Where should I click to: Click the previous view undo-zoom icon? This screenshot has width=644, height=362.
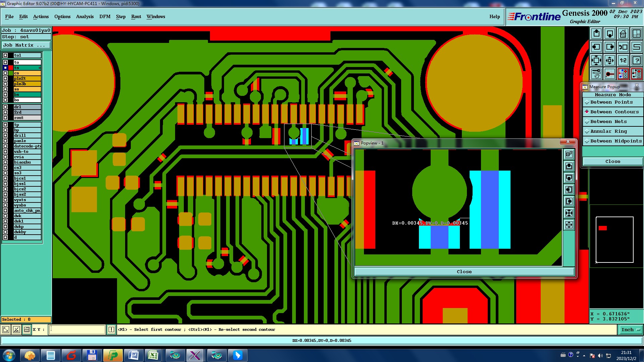pyautogui.click(x=623, y=47)
